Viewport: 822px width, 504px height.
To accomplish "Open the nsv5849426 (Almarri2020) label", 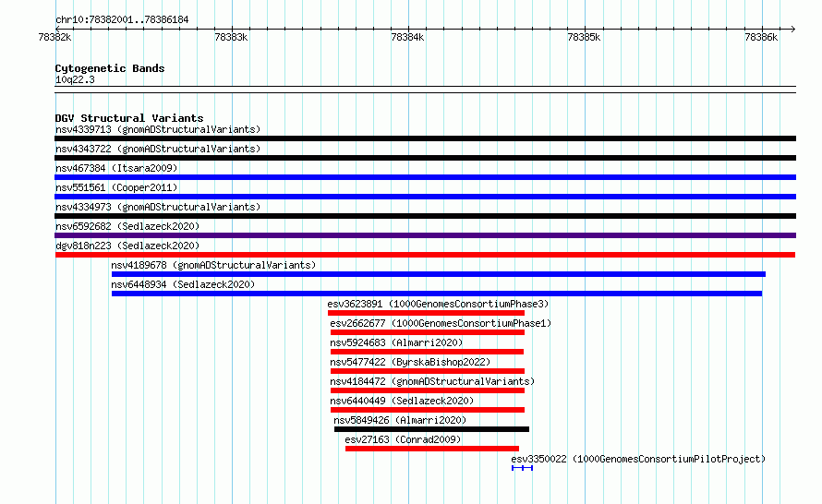I will coord(400,420).
